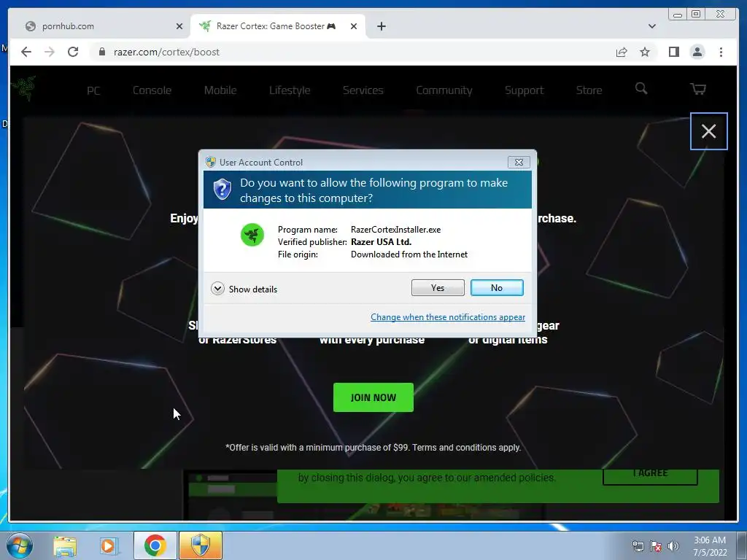Open the Razer shopping cart
This screenshot has height=560, width=747.
(698, 88)
